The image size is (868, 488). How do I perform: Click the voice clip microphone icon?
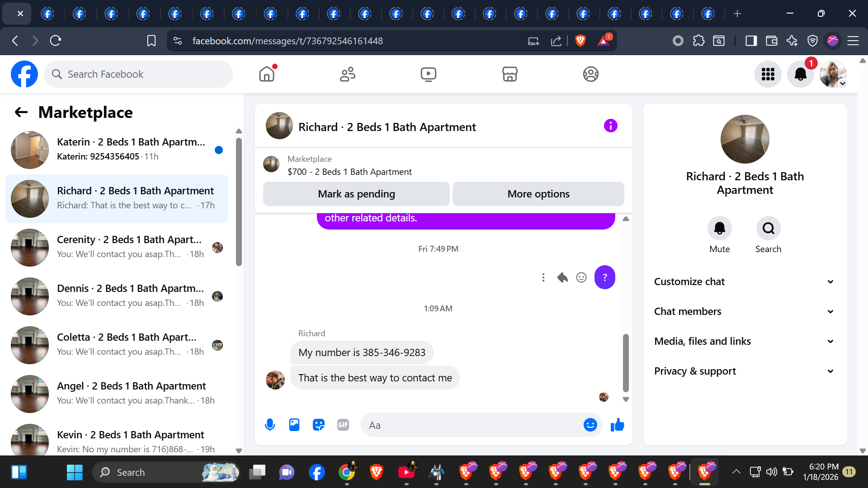click(270, 425)
